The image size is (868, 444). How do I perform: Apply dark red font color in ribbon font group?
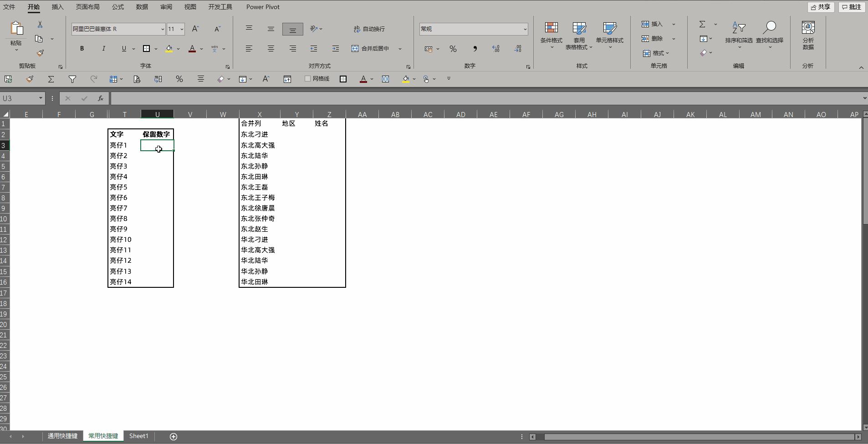(192, 48)
